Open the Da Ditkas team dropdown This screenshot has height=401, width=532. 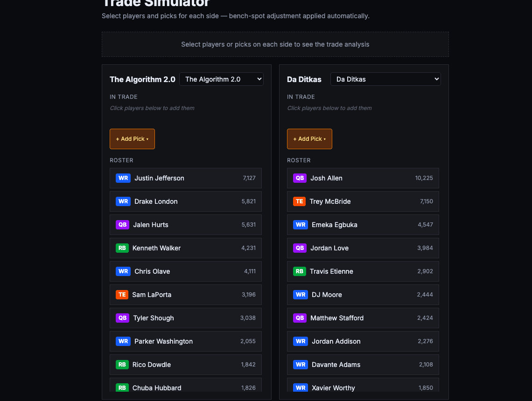(385, 79)
